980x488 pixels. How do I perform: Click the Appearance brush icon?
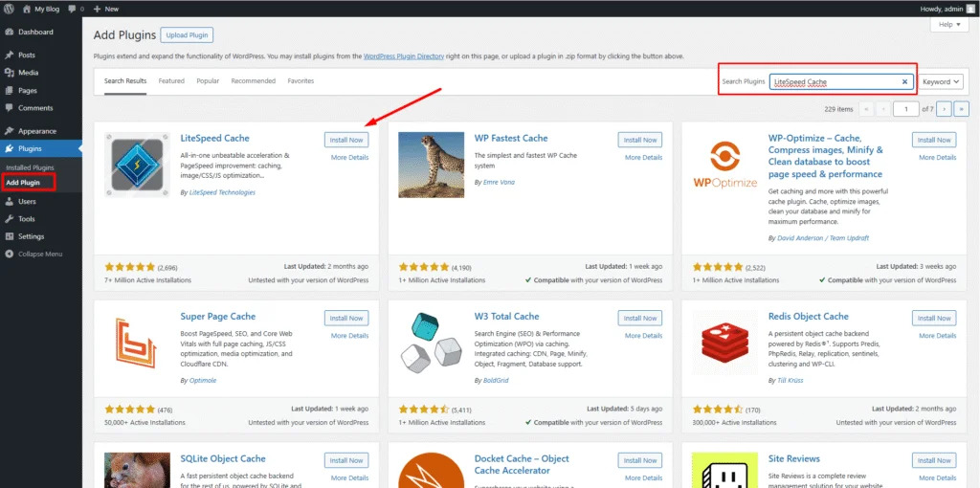(10, 131)
